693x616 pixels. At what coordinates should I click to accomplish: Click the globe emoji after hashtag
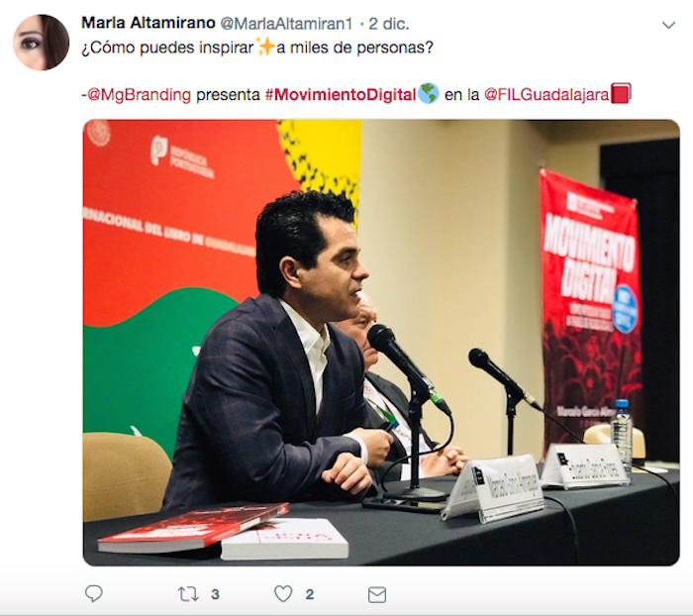click(429, 94)
